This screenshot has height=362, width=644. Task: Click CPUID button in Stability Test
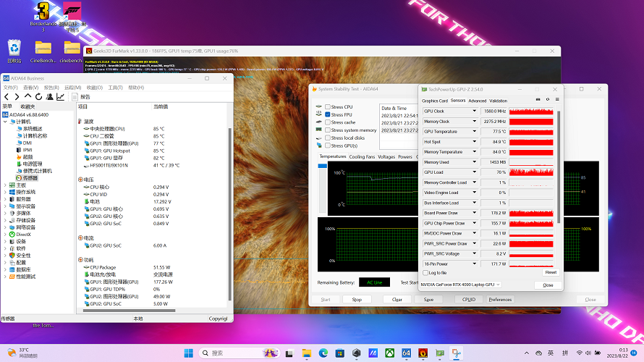pos(469,300)
